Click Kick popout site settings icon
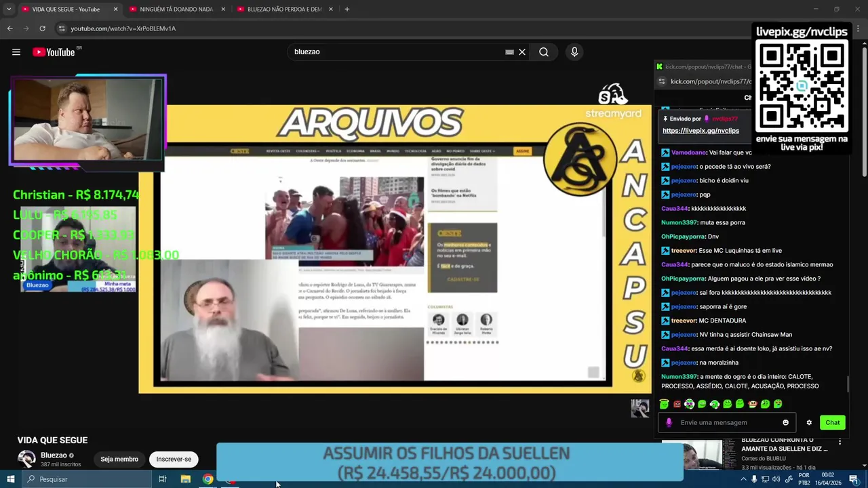This screenshot has width=868, height=488. pos(662,81)
